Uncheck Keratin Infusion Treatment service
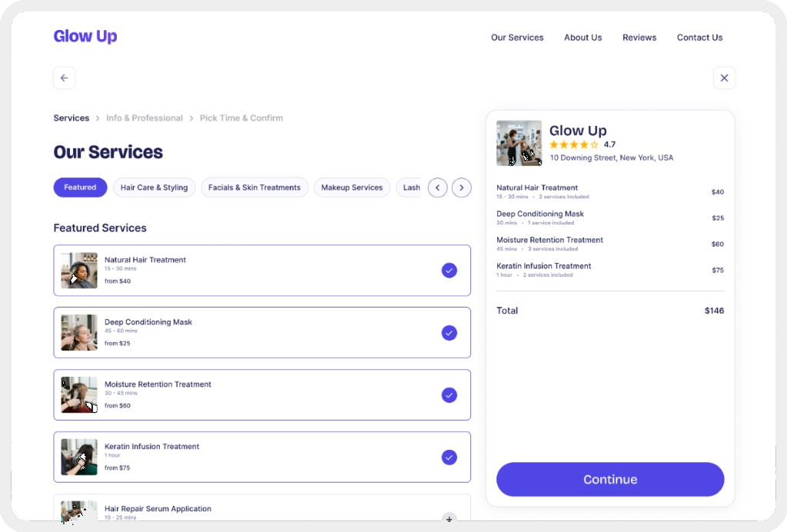Image resolution: width=787 pixels, height=532 pixels. pyautogui.click(x=449, y=457)
